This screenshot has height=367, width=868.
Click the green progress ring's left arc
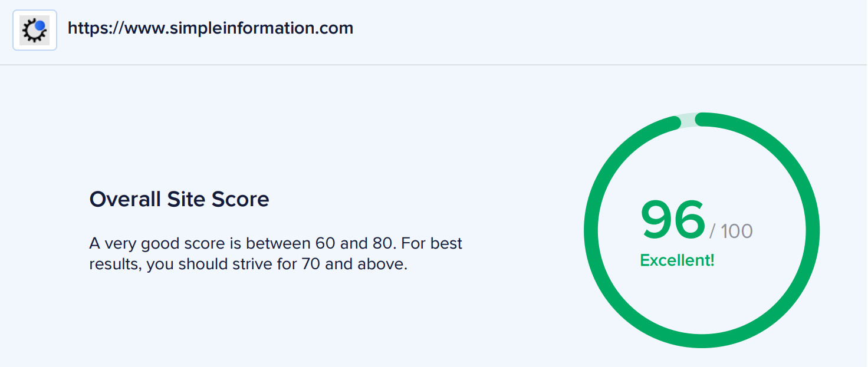coord(591,230)
